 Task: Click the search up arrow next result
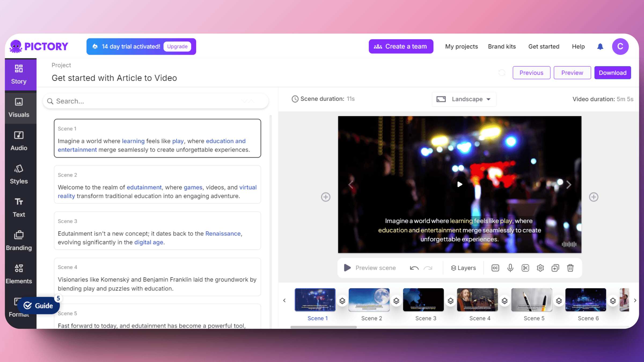[x=251, y=101]
